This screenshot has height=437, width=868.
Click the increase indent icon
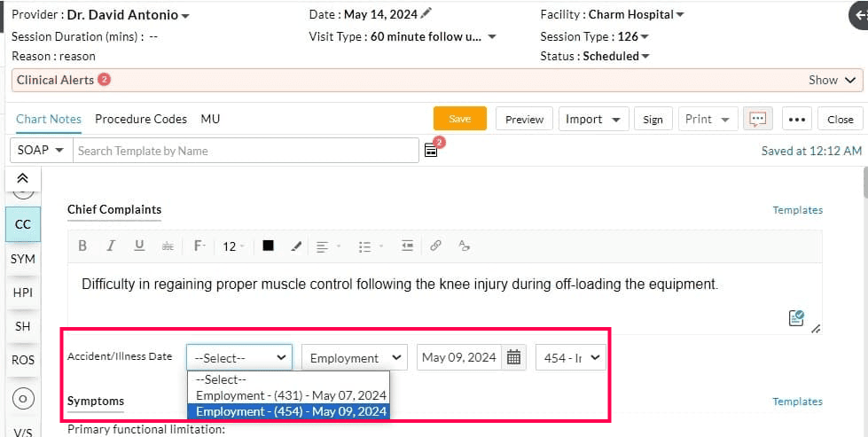click(407, 246)
